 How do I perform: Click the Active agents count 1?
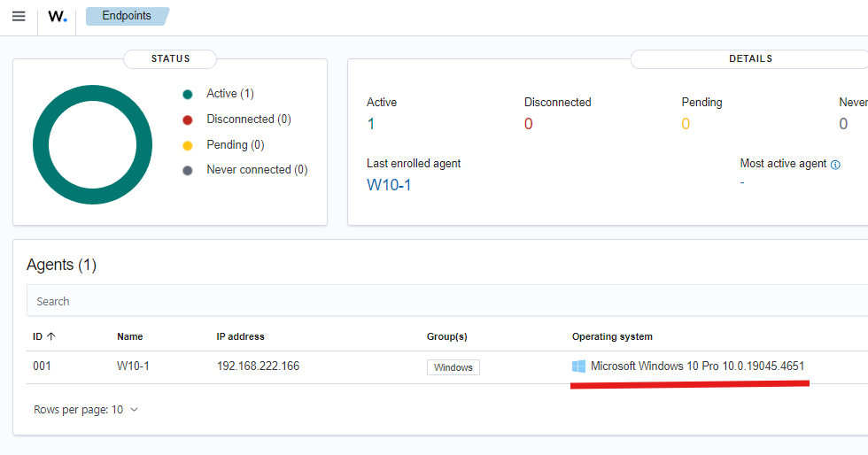tap(371, 124)
